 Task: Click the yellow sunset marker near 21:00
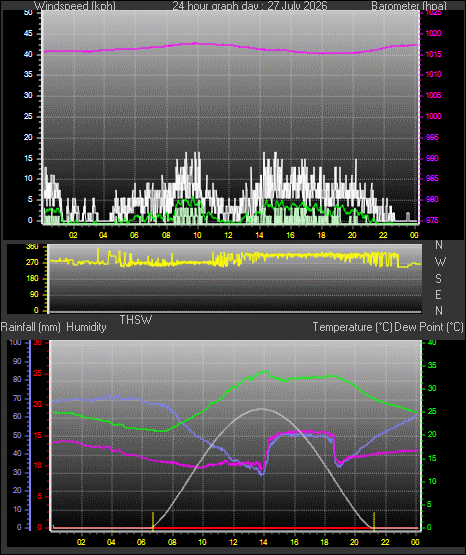374,521
